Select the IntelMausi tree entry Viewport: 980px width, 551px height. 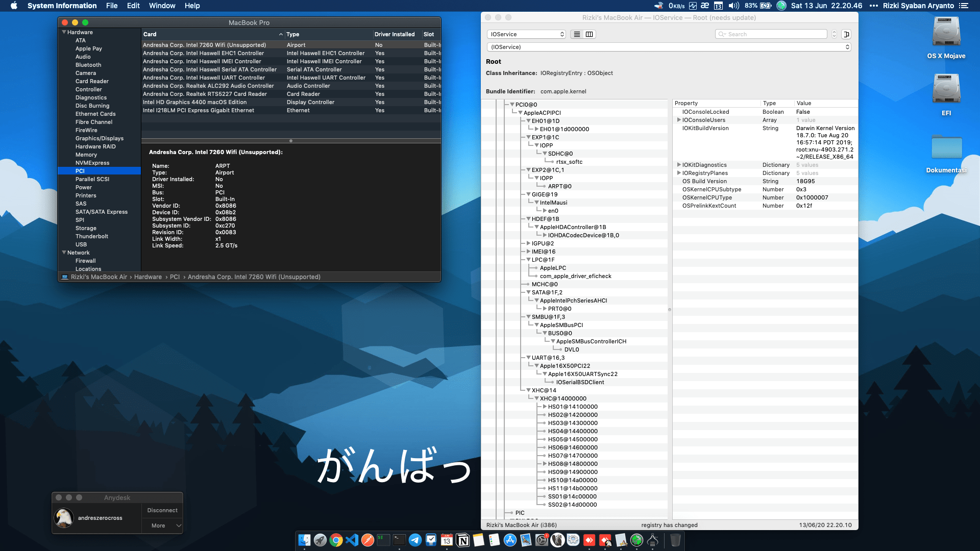pos(553,203)
